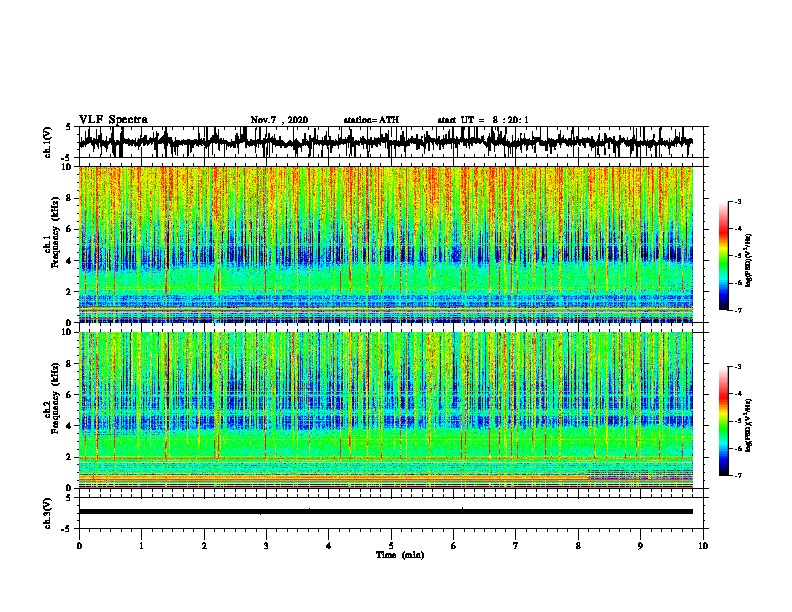Click the 5 V tick on ch.1(V) axis
This screenshot has height=612, width=792.
pyautogui.click(x=68, y=127)
